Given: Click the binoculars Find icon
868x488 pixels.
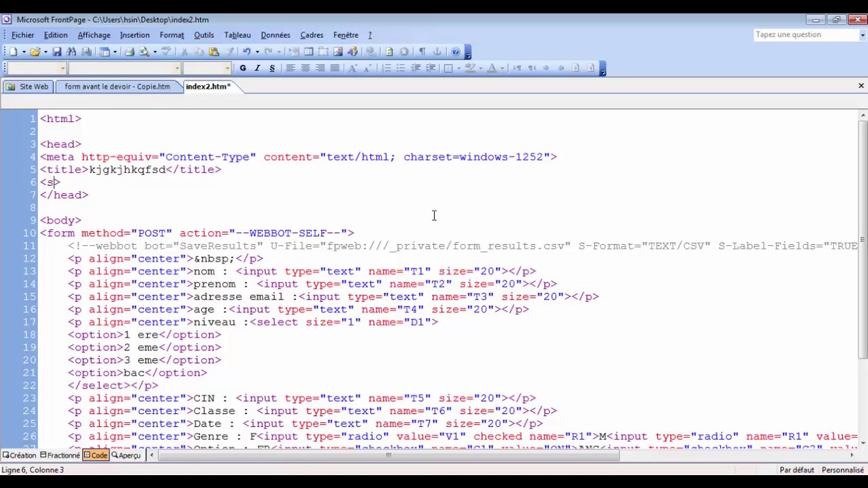Looking at the screenshot, I should 71,52.
